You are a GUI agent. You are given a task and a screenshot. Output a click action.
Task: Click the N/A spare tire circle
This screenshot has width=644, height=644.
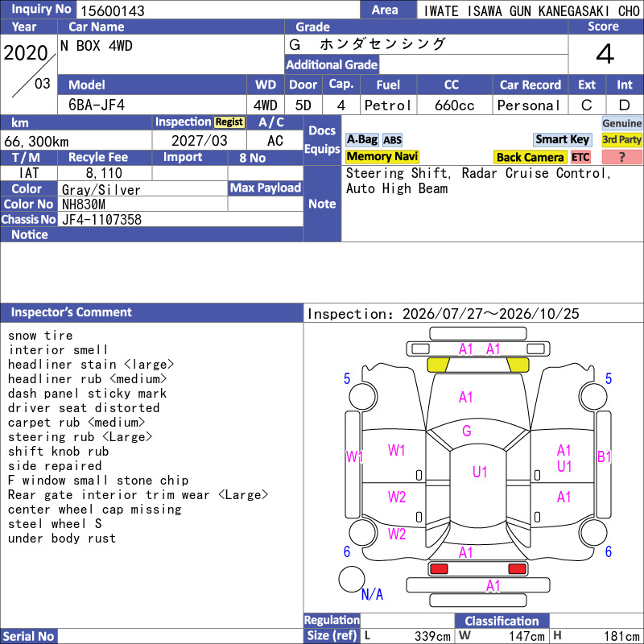click(x=352, y=579)
